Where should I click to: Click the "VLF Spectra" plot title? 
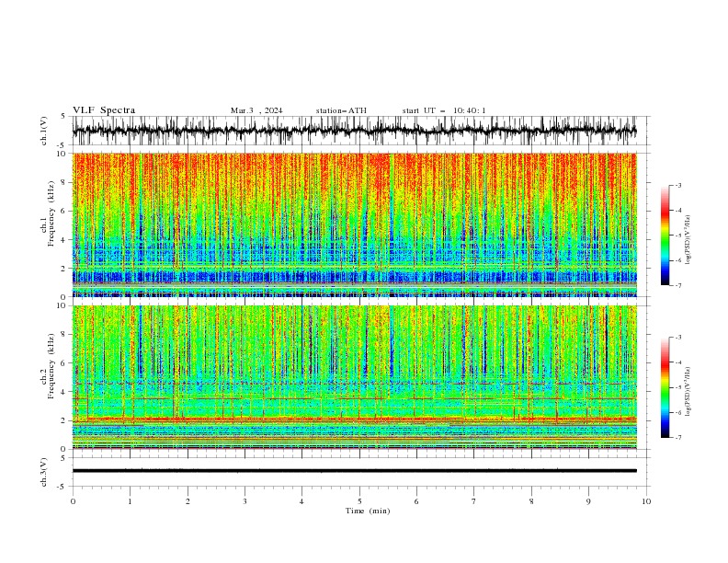pyautogui.click(x=104, y=110)
